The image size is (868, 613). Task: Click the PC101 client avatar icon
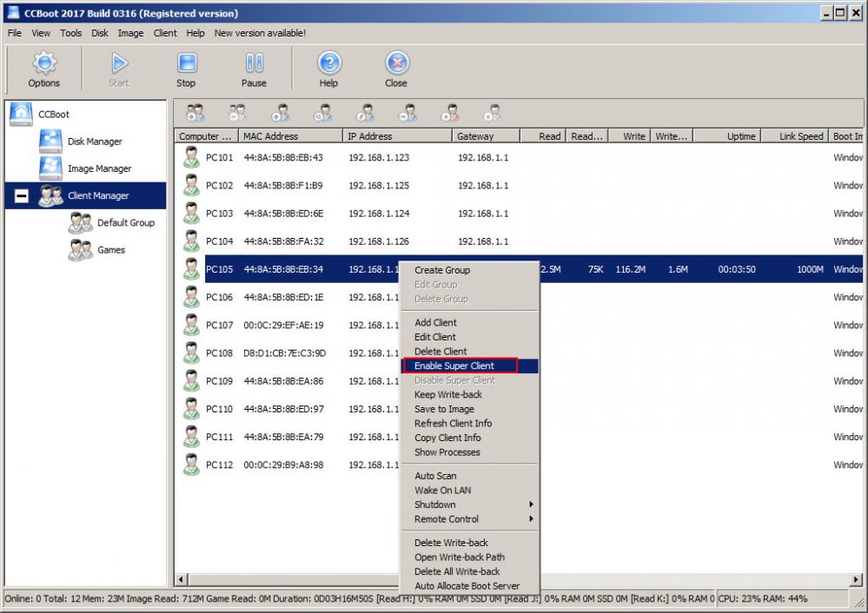click(x=191, y=157)
